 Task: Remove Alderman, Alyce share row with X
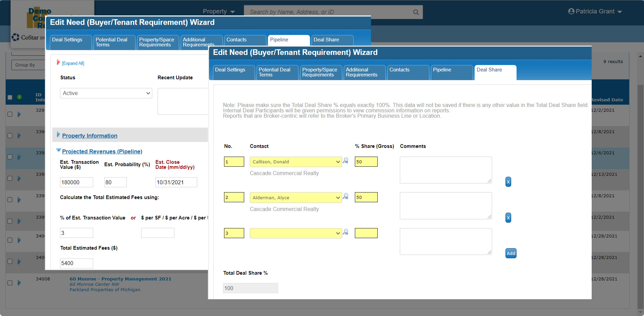pos(508,218)
